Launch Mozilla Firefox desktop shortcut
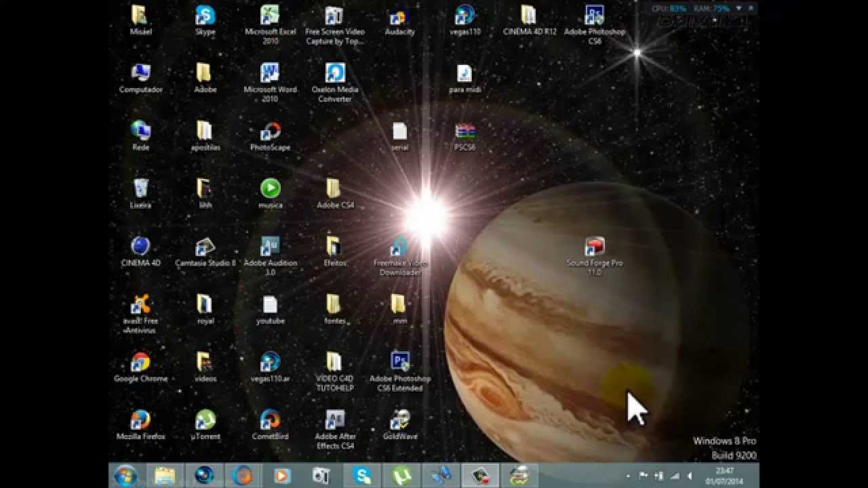The height and width of the screenshot is (488, 868). 140,424
